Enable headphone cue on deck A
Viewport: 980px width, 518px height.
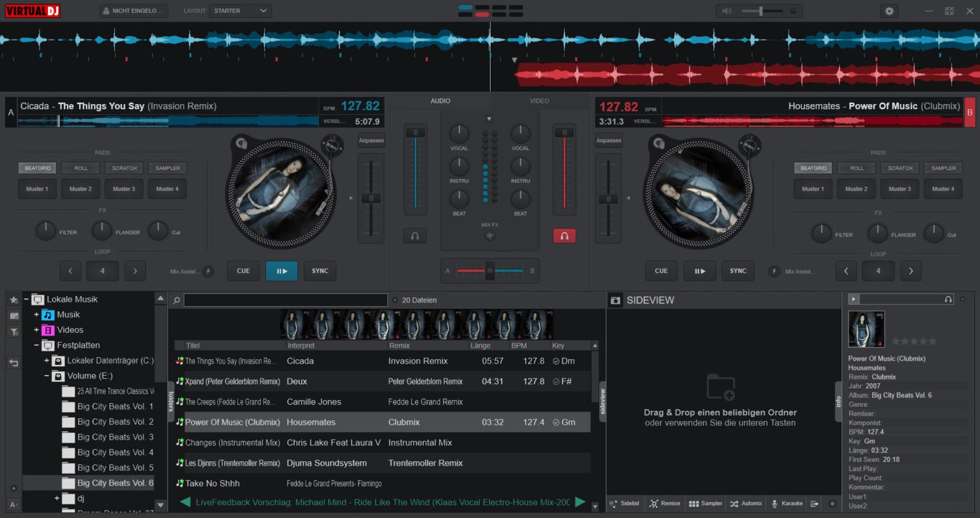click(x=415, y=235)
